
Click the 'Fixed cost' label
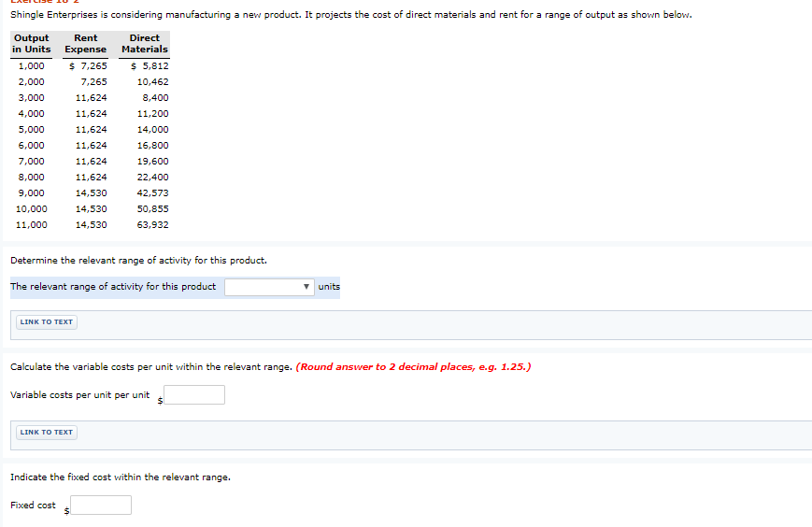[x=33, y=506]
